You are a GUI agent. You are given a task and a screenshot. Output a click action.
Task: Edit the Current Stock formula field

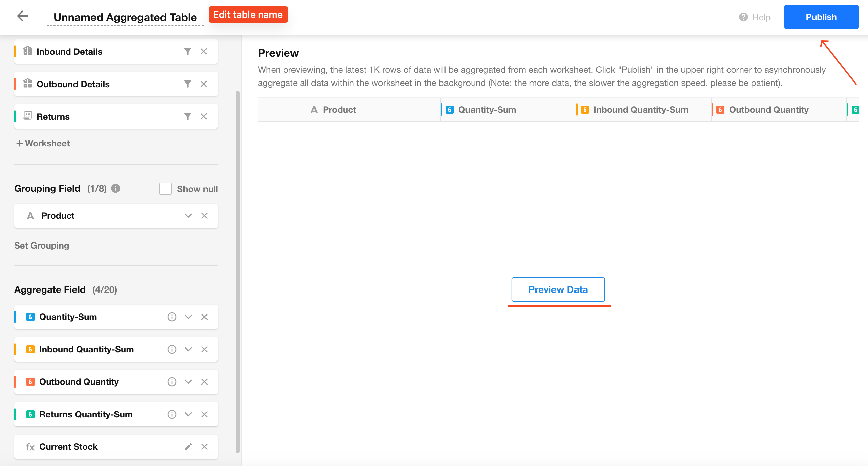188,447
